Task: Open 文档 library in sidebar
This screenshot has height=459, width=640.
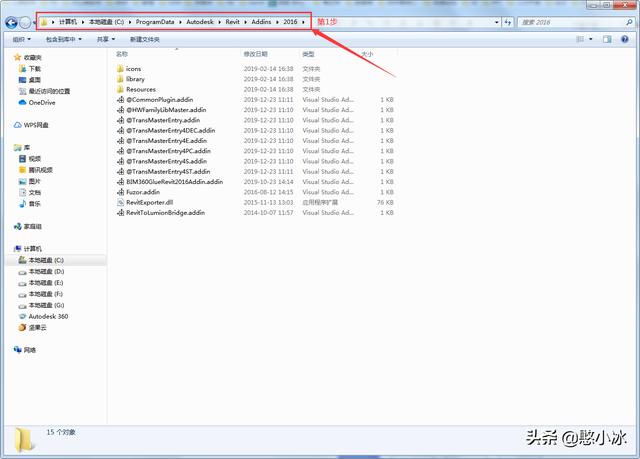Action: pyautogui.click(x=35, y=192)
